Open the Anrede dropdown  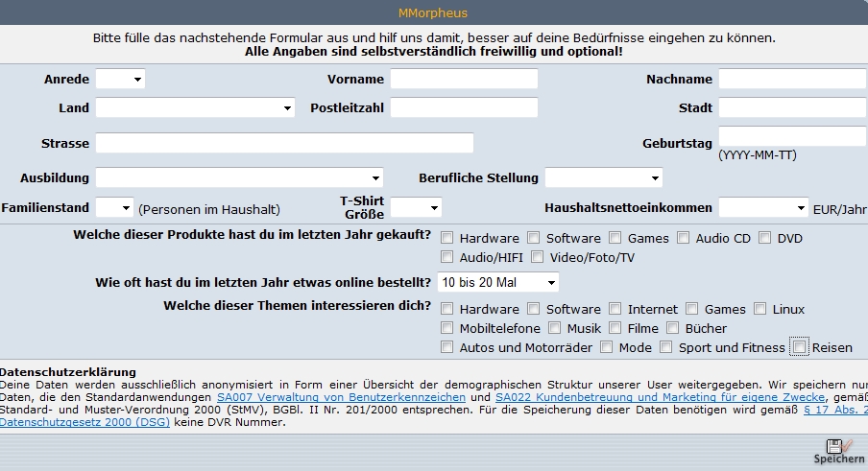(120, 79)
